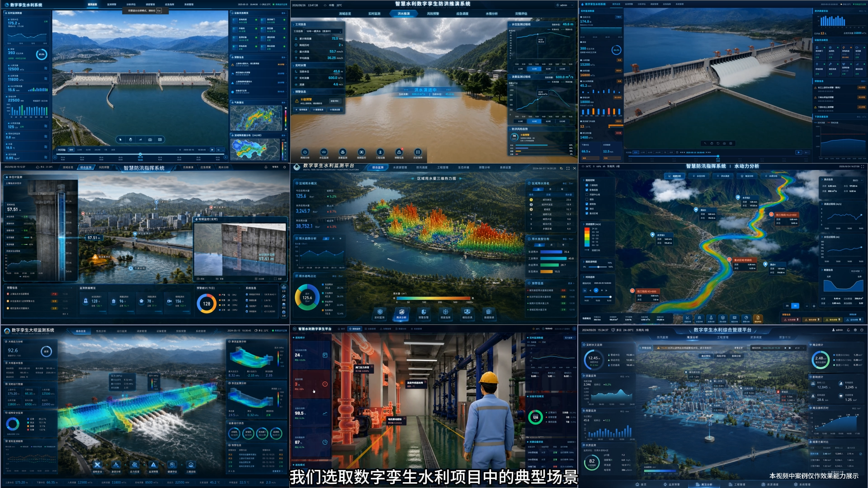Viewport: 868px width, 488px height.
Task: Zoom out with minus button in 水动力分析
Action: point(807,306)
